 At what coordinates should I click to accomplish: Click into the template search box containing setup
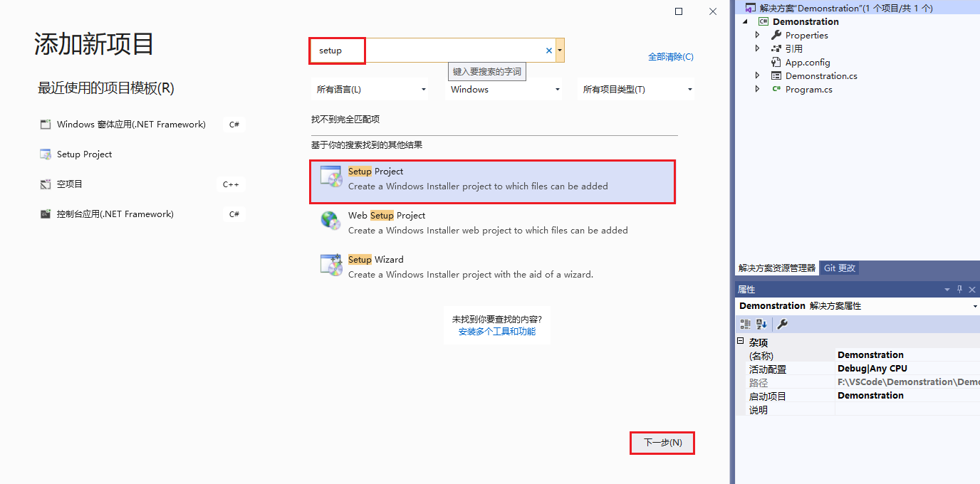tap(427, 51)
